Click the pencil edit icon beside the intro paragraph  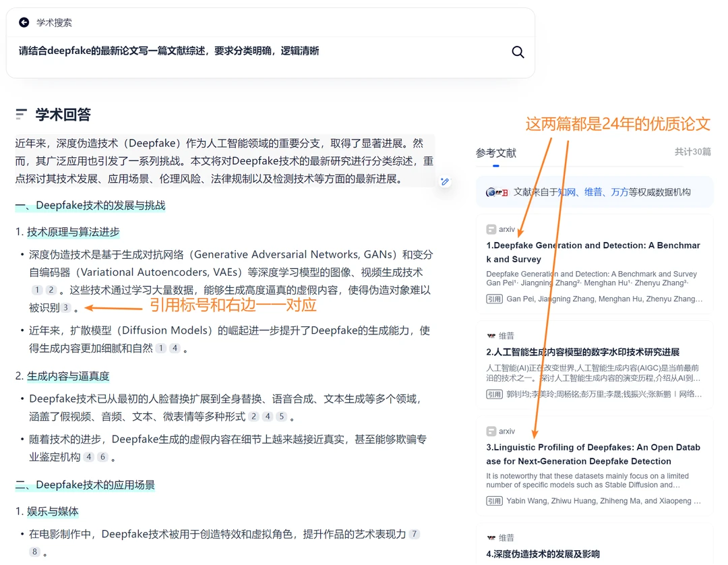(x=445, y=181)
